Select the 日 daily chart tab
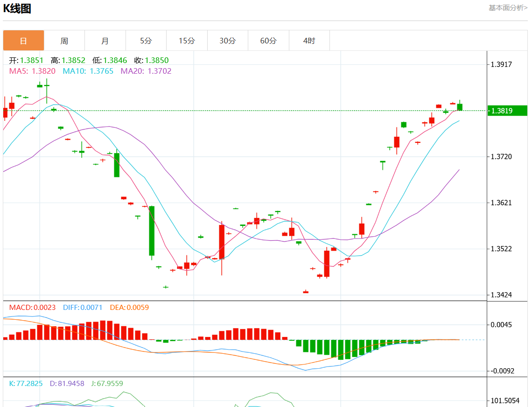This screenshot has height=407, width=532. tap(23, 41)
